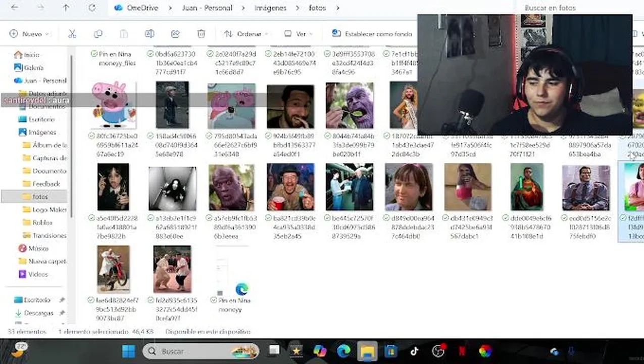Open File Explorer from the taskbar
Screen dimensions: 644x364
pyautogui.click(x=367, y=351)
